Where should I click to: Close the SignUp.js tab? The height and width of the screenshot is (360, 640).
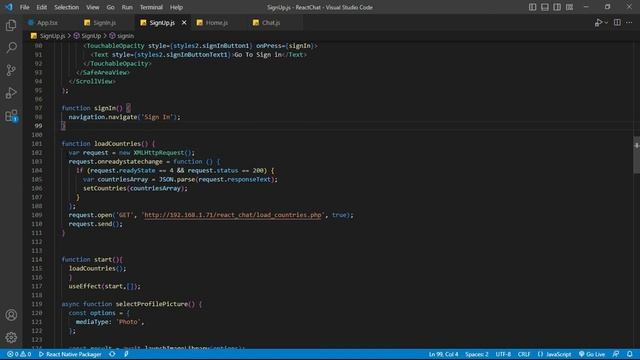(x=184, y=23)
